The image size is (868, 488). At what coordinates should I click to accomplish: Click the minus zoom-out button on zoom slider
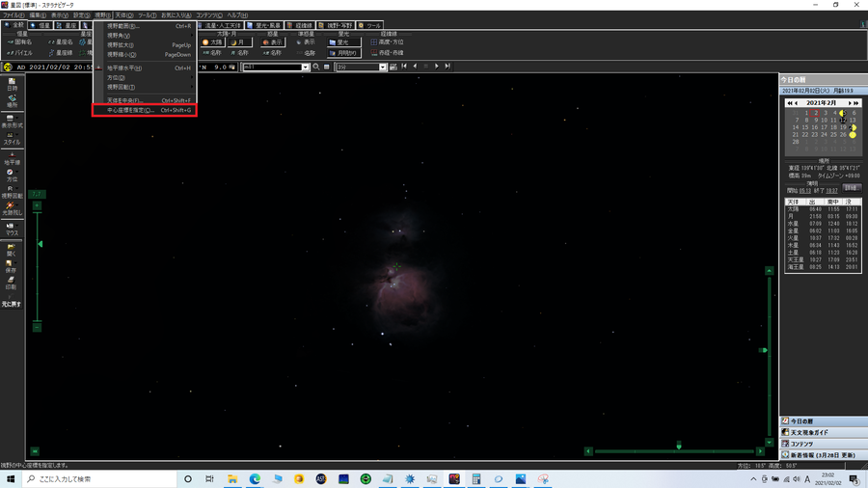coord(37,328)
